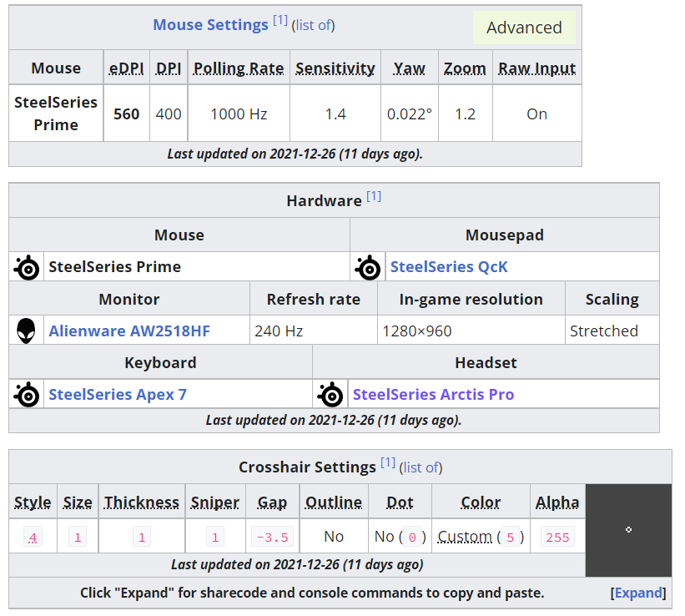Click the crosshair Dot header

pos(400,502)
